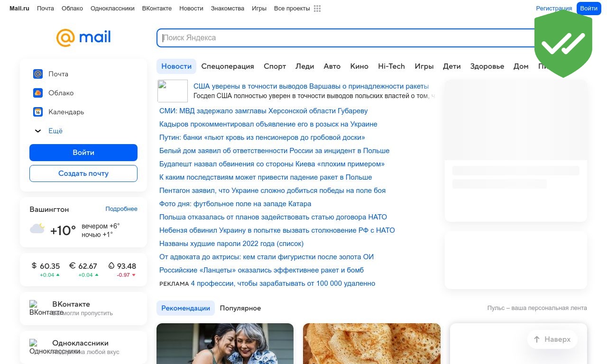This screenshot has width=607, height=364.
Task: Switch to the Спорт tab
Action: click(x=275, y=66)
